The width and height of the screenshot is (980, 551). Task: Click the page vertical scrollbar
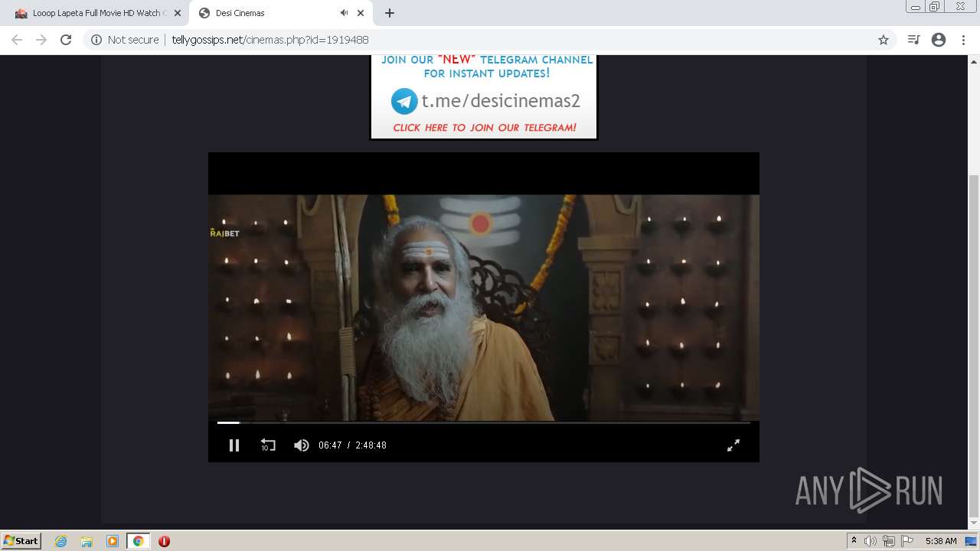pyautogui.click(x=974, y=344)
